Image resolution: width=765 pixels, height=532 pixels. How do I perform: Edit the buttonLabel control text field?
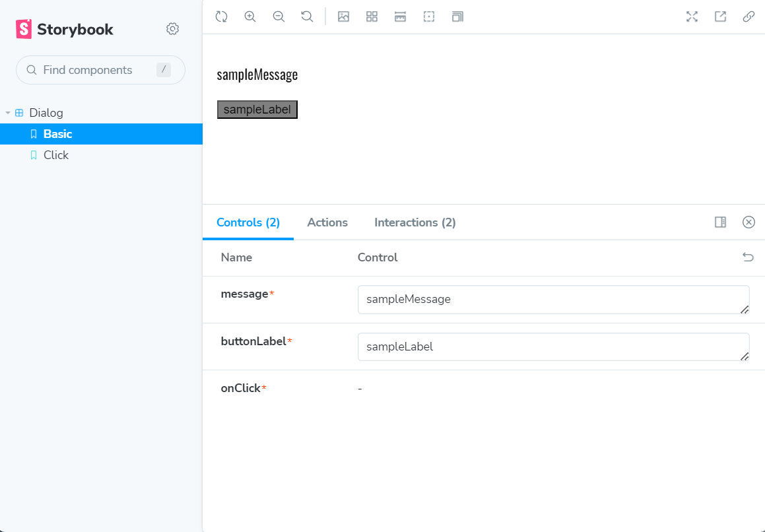click(x=553, y=347)
